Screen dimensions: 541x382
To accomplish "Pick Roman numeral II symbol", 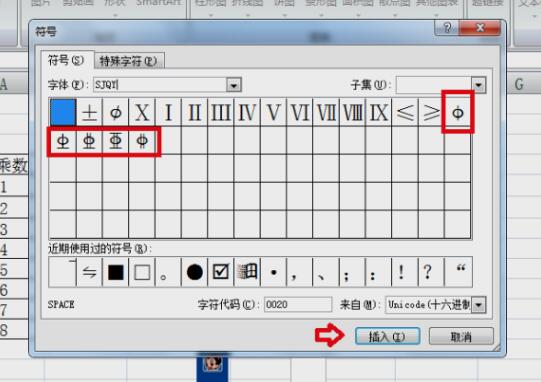I will click(195, 112).
